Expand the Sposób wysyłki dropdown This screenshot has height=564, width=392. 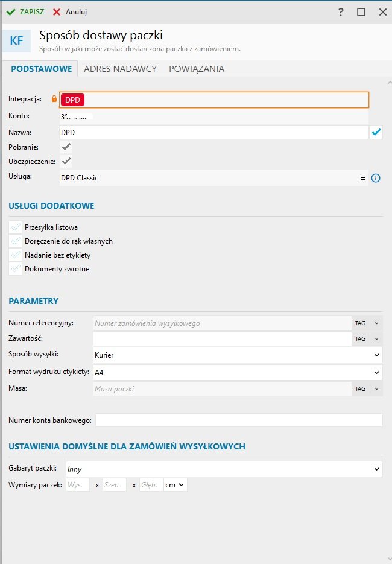(238, 355)
